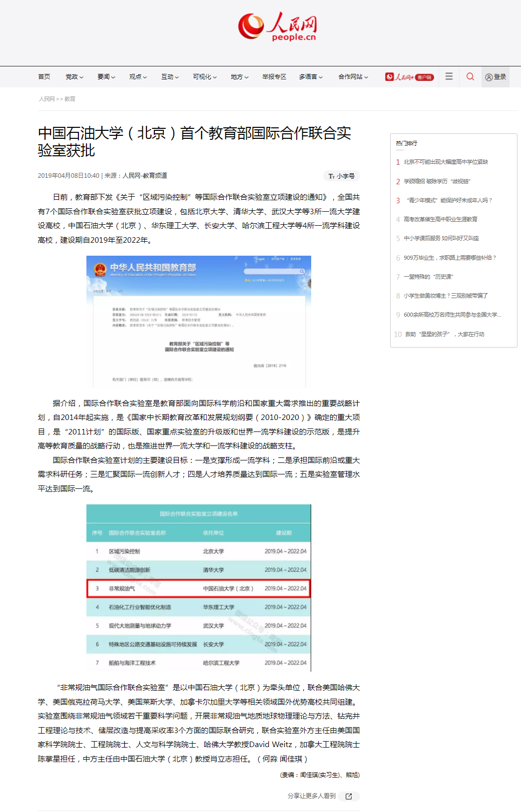Expand the 多语言 dropdown menu
521x812 pixels.
click(311, 77)
